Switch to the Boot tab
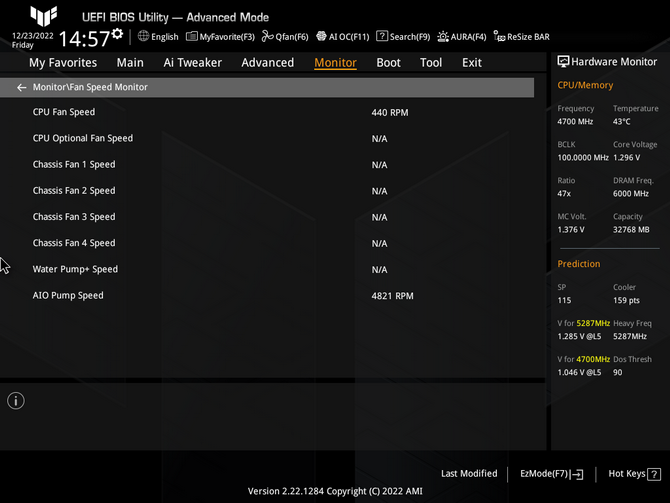Viewport: 670px width, 503px height. [388, 63]
